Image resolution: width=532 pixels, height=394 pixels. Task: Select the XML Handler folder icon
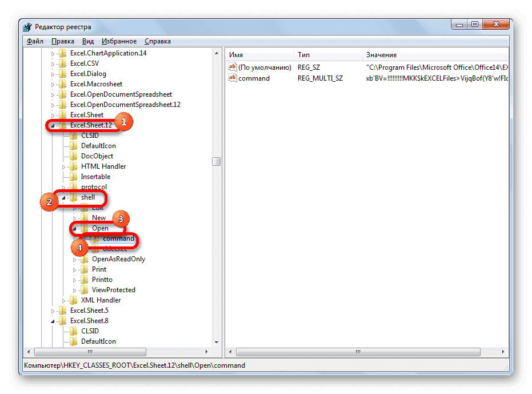[x=74, y=300]
